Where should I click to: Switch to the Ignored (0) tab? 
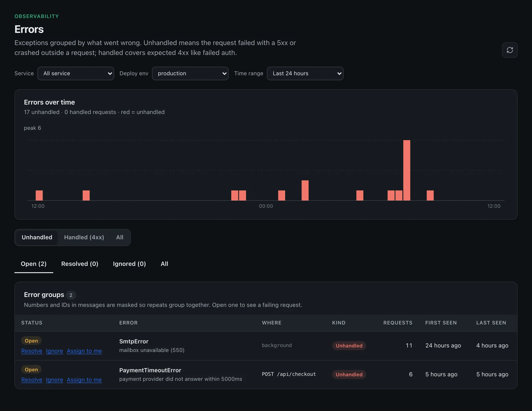pyautogui.click(x=129, y=264)
